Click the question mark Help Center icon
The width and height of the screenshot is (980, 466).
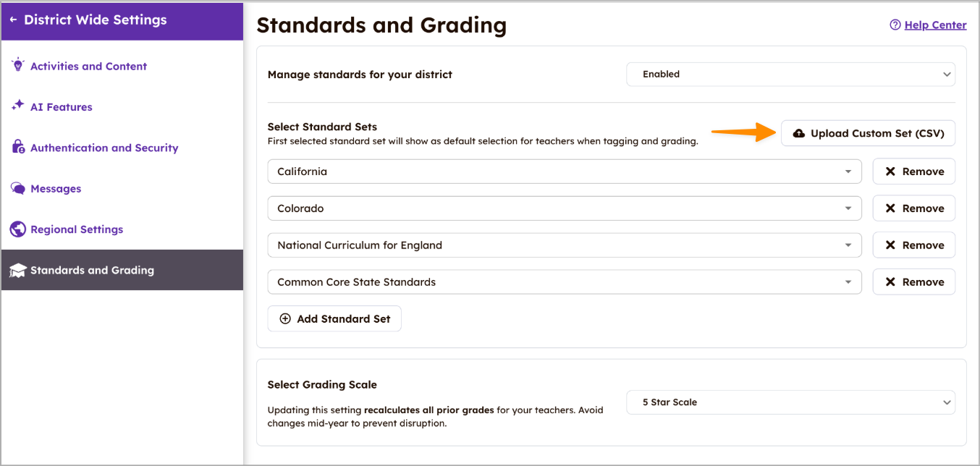click(x=895, y=25)
